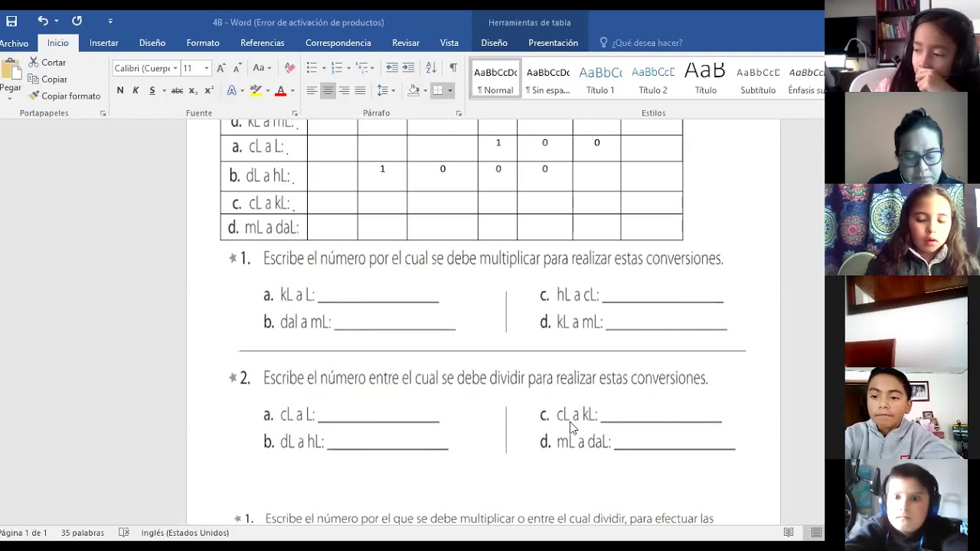Apply the Sin espaciado style

point(547,79)
